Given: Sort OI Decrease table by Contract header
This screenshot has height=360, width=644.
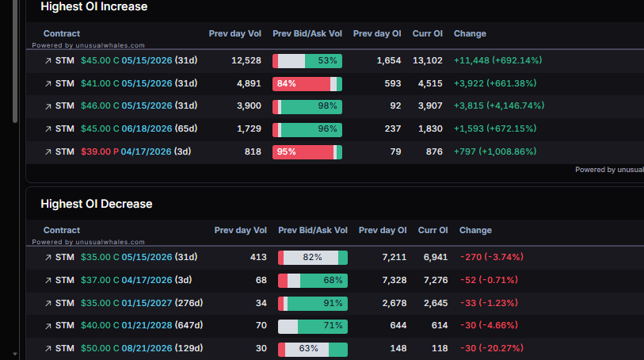Looking at the screenshot, I should pos(62,230).
